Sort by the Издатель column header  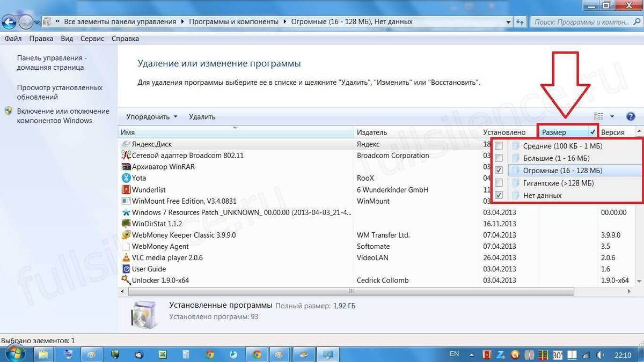click(x=418, y=132)
